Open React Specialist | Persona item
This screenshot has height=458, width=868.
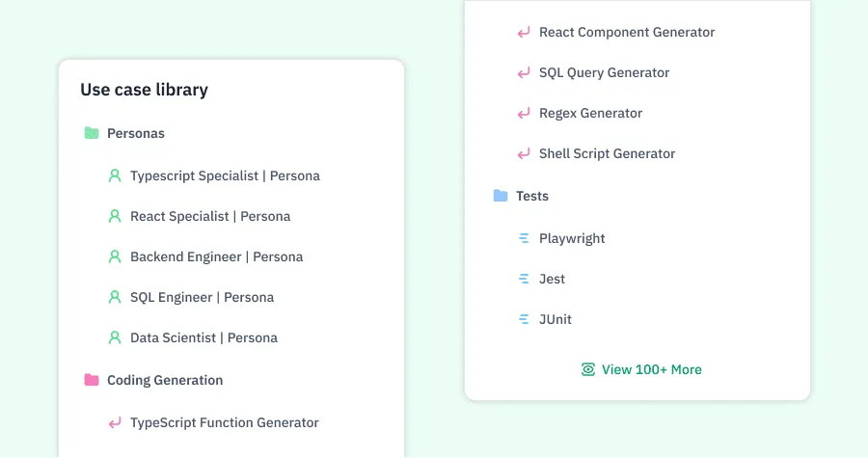[x=209, y=216]
